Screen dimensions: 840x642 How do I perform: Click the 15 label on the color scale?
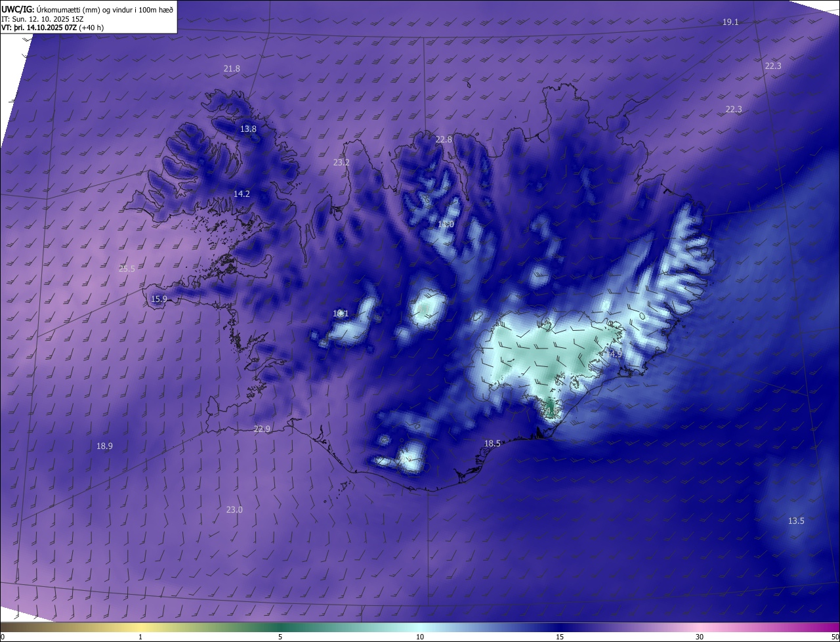pos(560,637)
